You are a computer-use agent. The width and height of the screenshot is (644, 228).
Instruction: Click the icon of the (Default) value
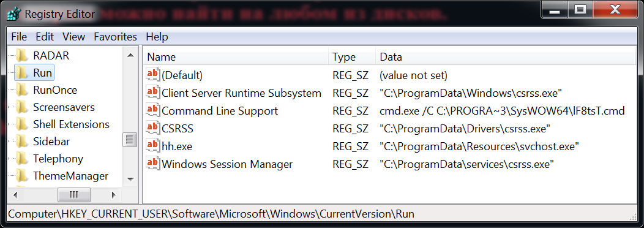[x=153, y=75]
